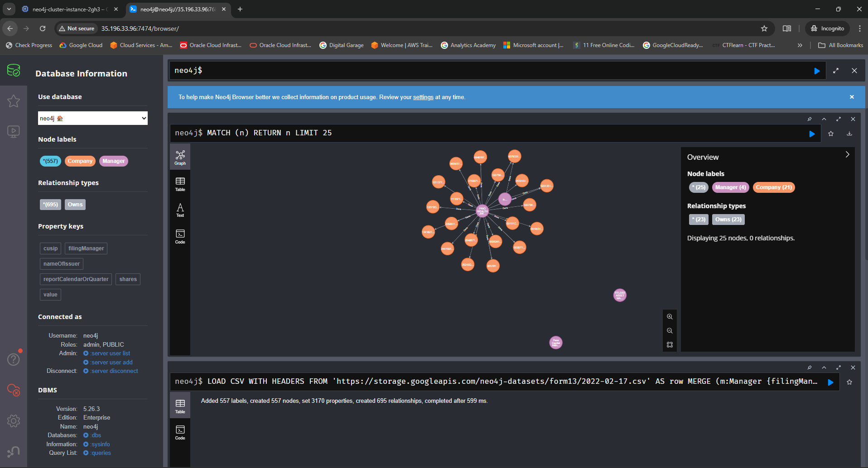Click the shares property key

coord(128,279)
